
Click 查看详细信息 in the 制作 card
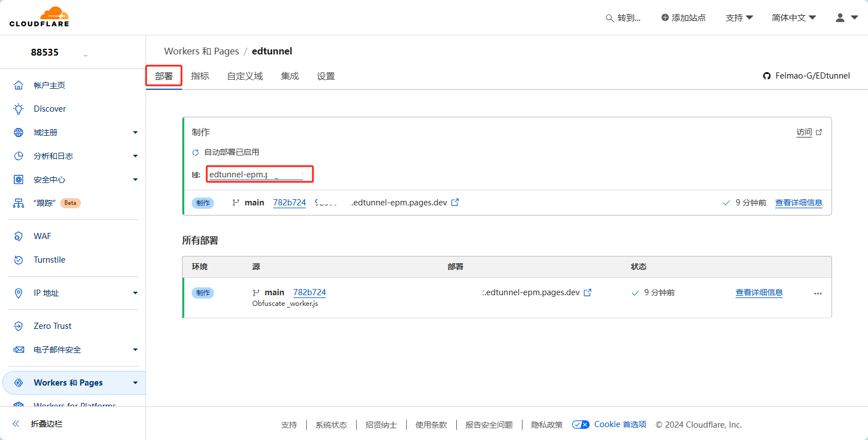click(x=798, y=203)
